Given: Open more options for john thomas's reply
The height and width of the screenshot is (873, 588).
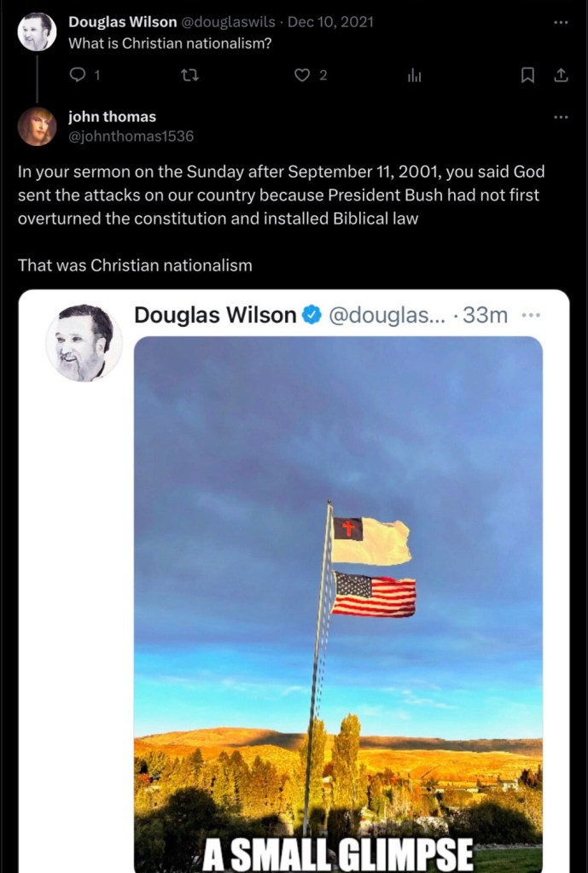Looking at the screenshot, I should pos(562,118).
